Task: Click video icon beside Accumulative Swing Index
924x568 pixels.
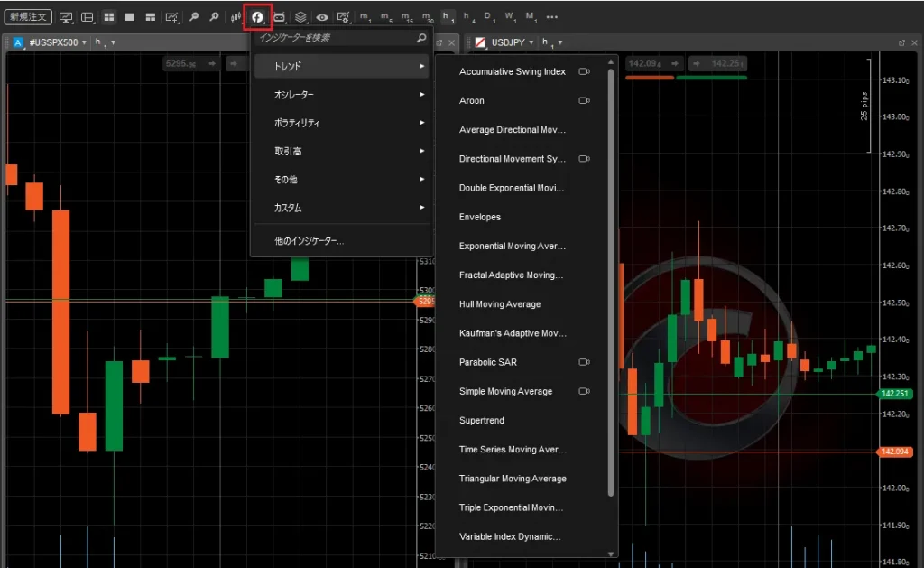Action: (584, 71)
